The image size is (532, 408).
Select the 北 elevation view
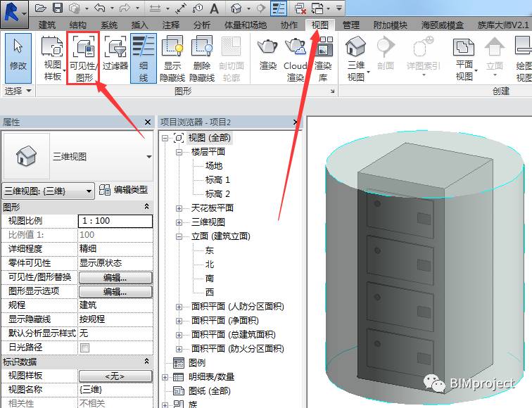point(209,264)
